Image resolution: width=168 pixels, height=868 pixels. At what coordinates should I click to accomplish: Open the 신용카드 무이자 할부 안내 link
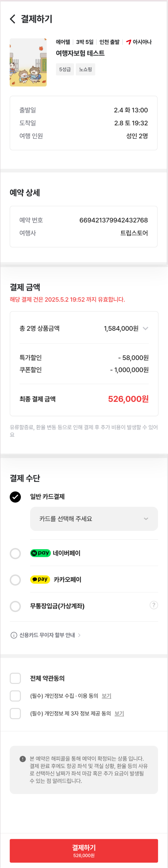[47, 635]
